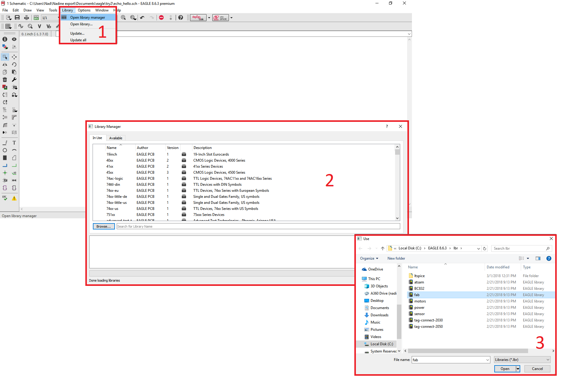Image resolution: width=573 pixels, height=392 pixels.
Task: Click the Print icon in the toolbar
Action: (x=27, y=17)
